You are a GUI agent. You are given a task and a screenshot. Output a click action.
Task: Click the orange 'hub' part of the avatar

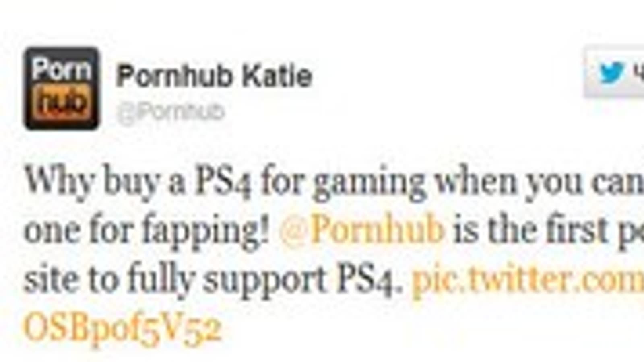(61, 104)
